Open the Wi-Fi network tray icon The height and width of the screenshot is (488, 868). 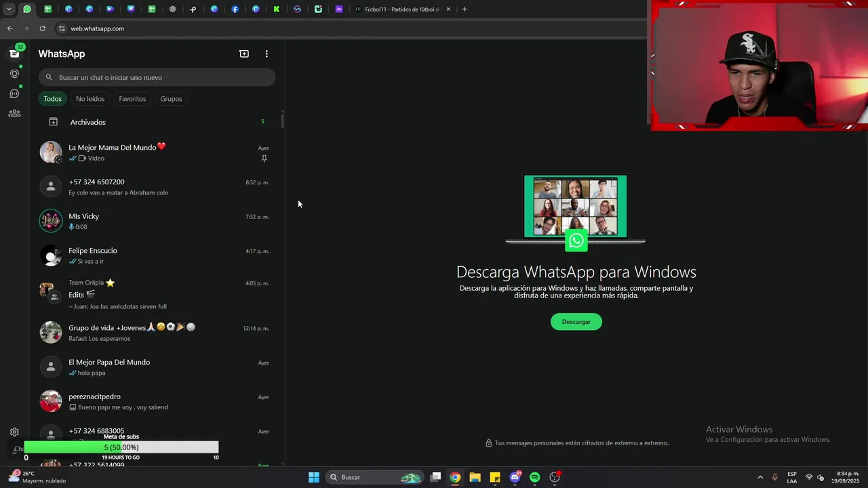pyautogui.click(x=809, y=477)
